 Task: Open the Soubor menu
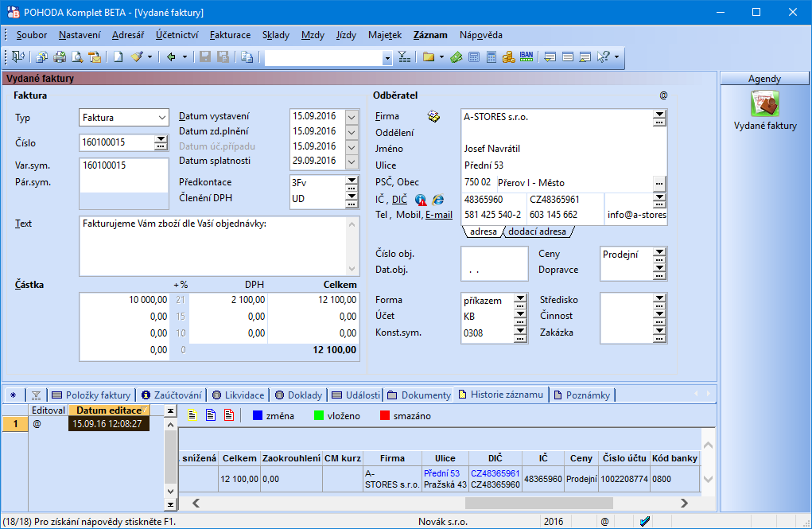point(32,35)
